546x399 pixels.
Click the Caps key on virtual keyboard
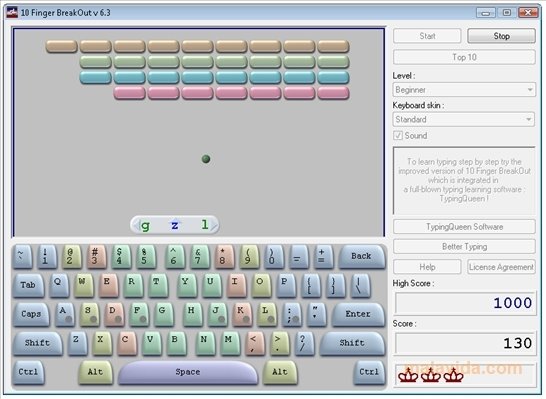pyautogui.click(x=31, y=314)
